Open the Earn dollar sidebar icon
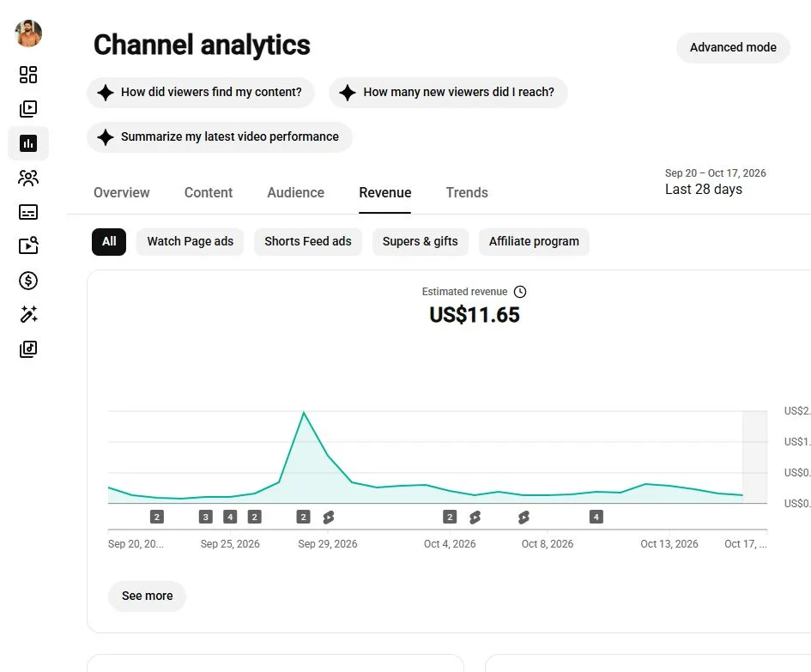The image size is (811, 672). pos(28,281)
